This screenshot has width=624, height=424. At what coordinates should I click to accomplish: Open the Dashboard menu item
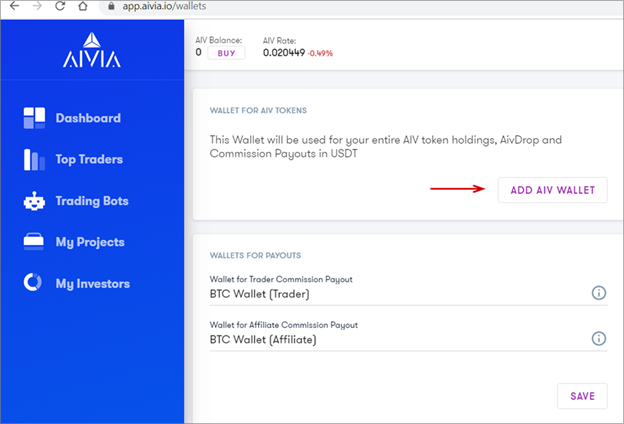72,118
